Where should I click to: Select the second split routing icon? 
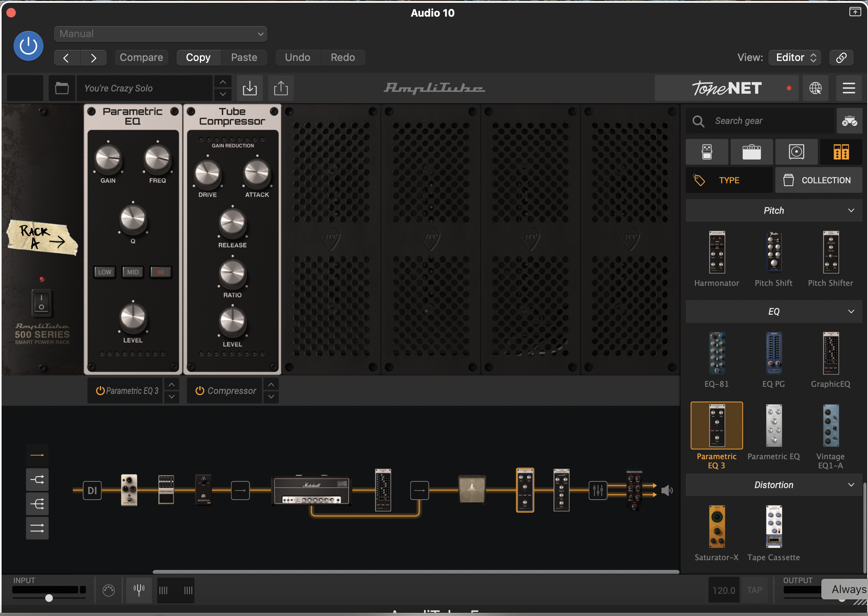37,480
